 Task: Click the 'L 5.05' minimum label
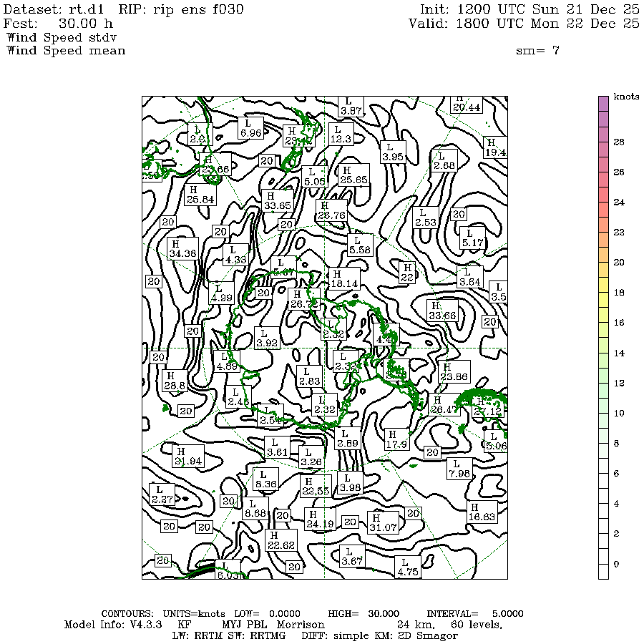point(313,176)
